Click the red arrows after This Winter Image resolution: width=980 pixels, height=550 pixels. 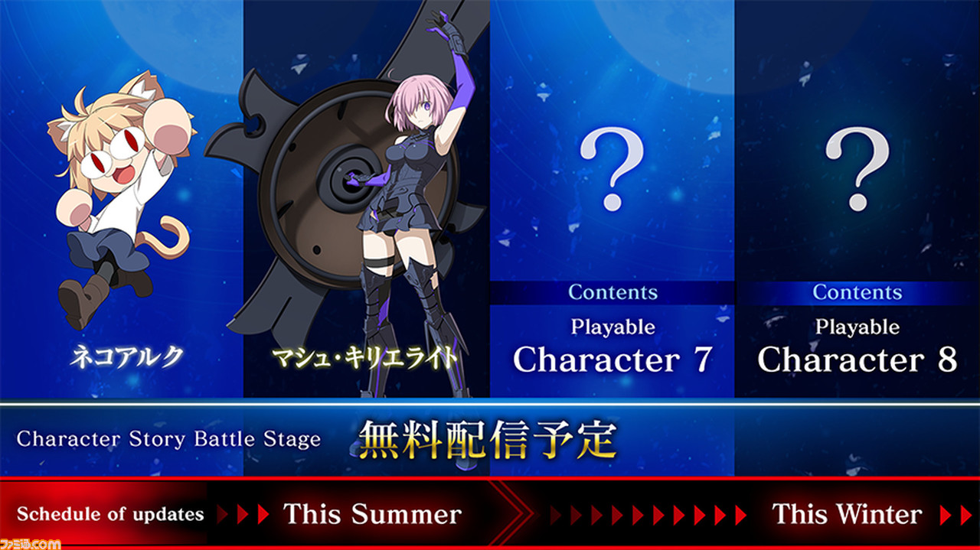pyautogui.click(x=956, y=514)
